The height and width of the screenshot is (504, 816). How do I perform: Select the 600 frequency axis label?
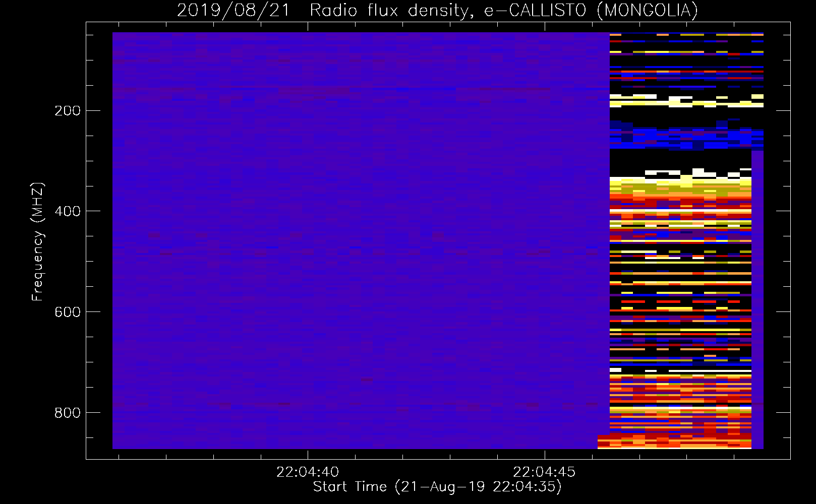pyautogui.click(x=68, y=312)
